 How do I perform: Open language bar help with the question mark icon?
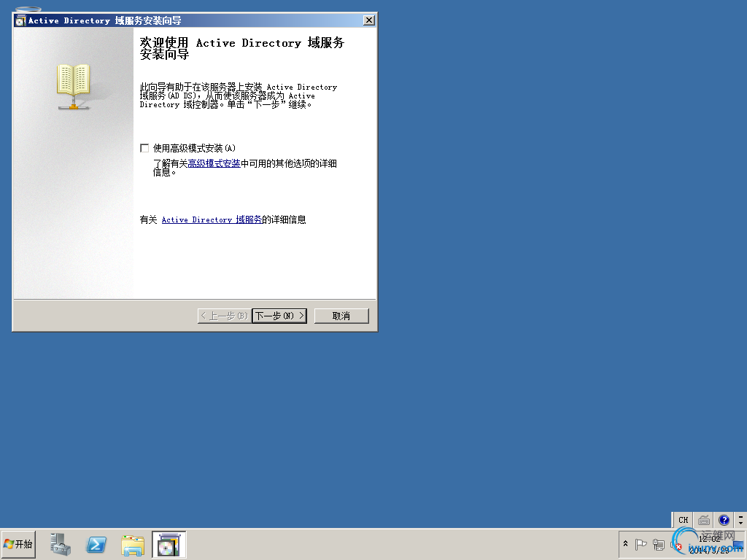(x=723, y=519)
